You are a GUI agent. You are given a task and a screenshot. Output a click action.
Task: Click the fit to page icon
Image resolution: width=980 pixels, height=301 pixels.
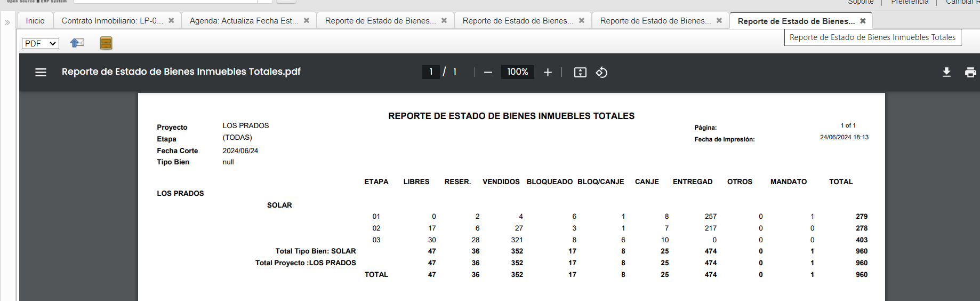click(x=580, y=72)
